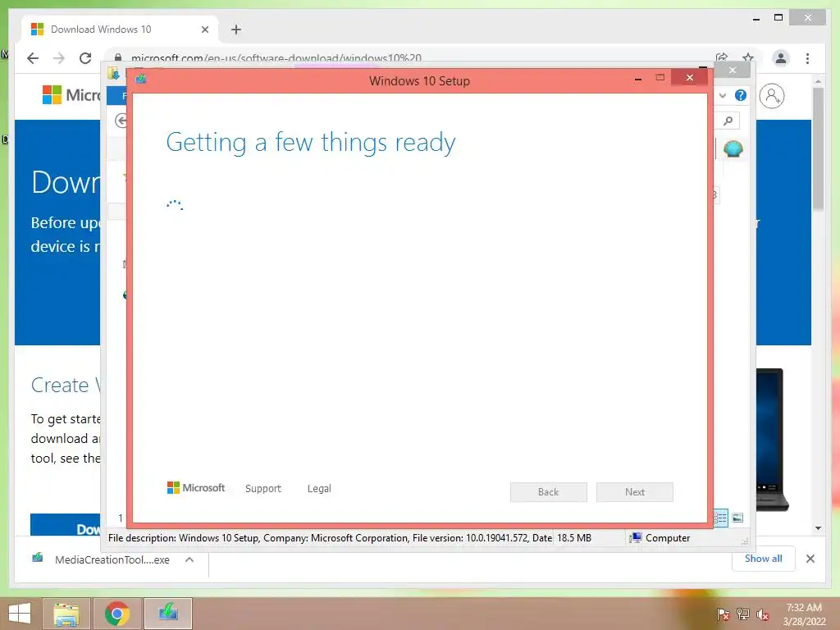Click the Chrome address bar URL
This screenshot has width=840, height=630.
pos(276,57)
